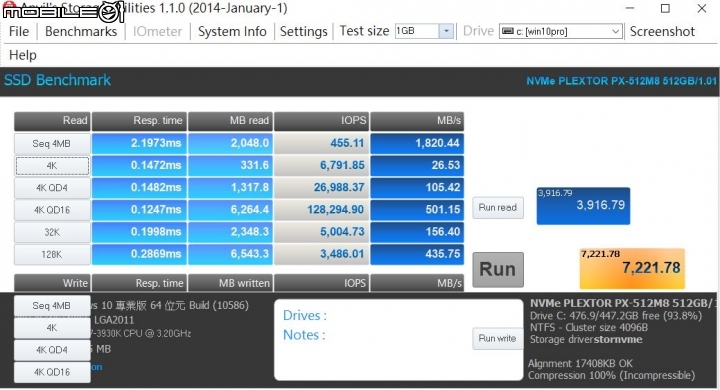Open the System Info menu
Image resolution: width=720 pixels, height=390 pixels.
click(232, 31)
